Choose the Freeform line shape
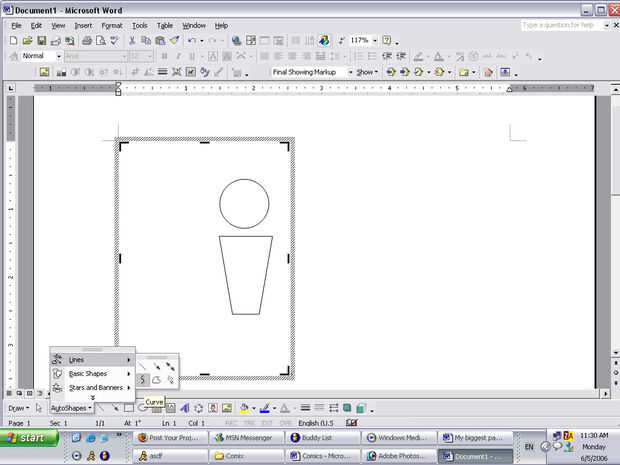Viewport: 620px width, 465px height. (157, 380)
